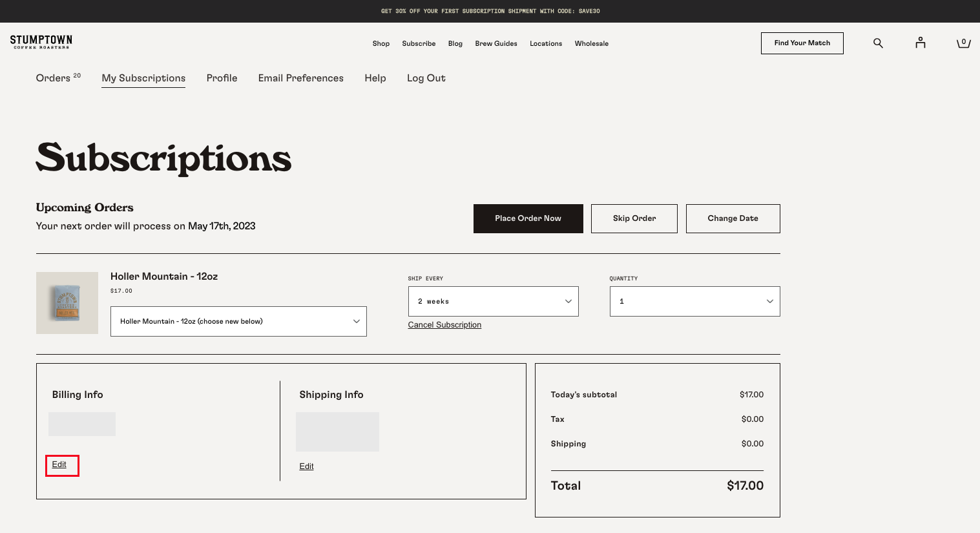Click the Holler Mountain coffee bag thumbnail
The width and height of the screenshot is (980, 533).
[x=67, y=303]
